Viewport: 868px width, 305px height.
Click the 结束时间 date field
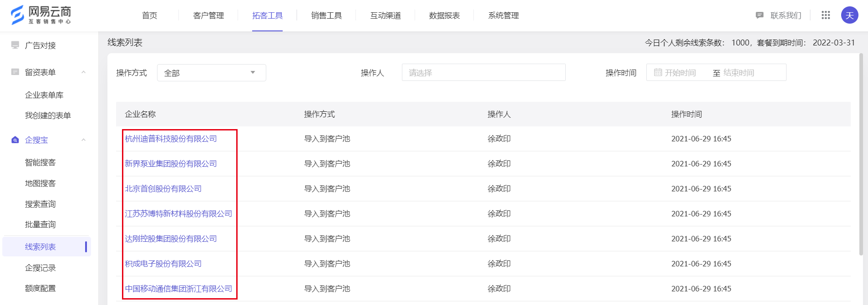pos(739,73)
